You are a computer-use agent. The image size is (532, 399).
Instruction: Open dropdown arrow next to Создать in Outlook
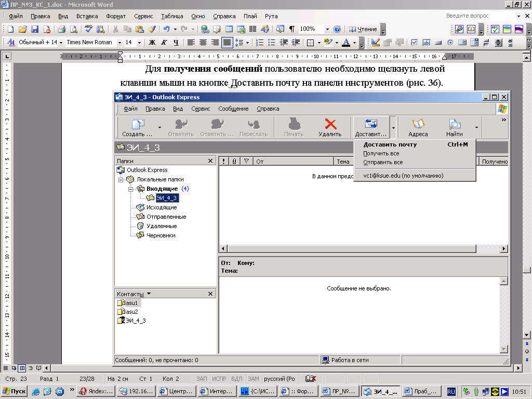[159, 128]
